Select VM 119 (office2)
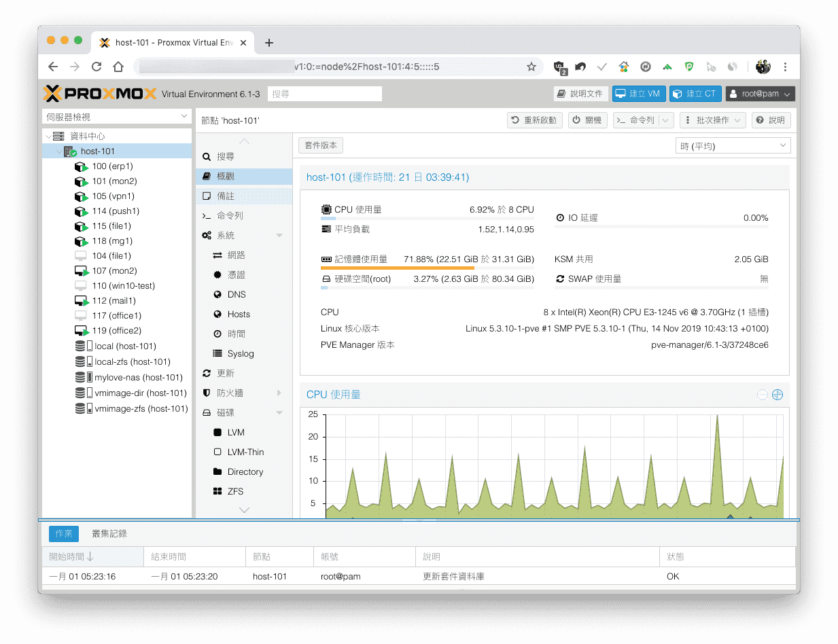Viewport: 838px width, 644px height. pos(116,331)
